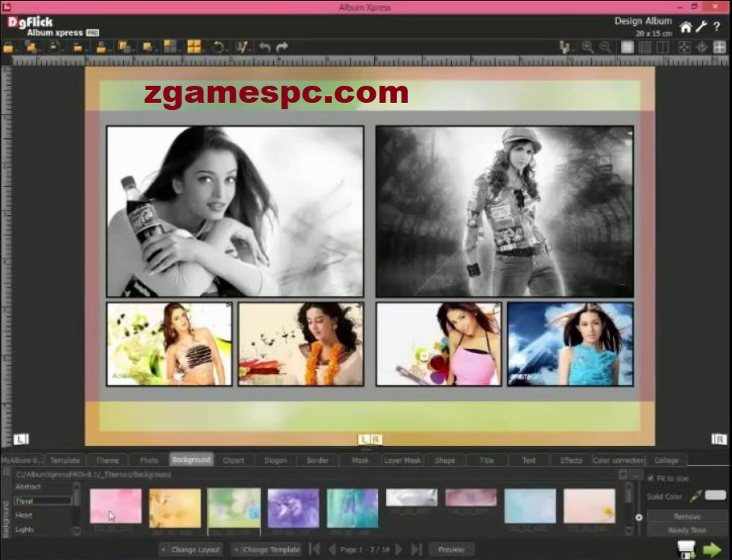Switch to the Collage tab
The height and width of the screenshot is (560, 732).
click(666, 460)
